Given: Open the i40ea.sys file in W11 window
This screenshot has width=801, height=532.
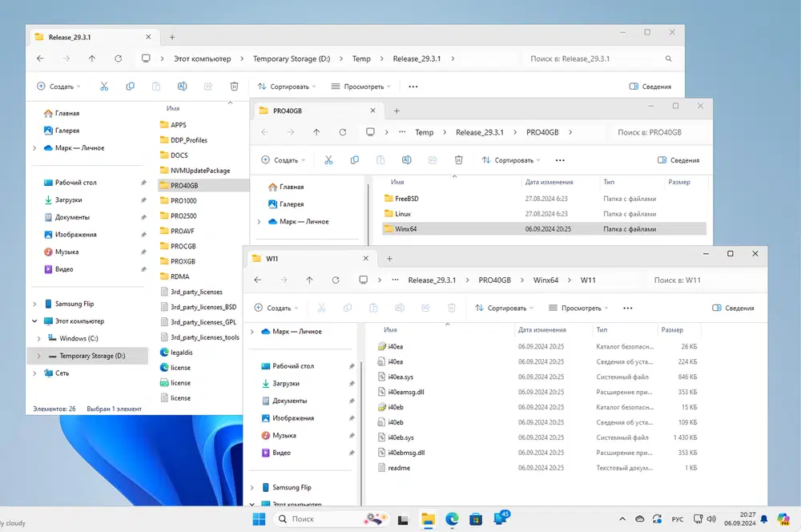Looking at the screenshot, I should pos(400,377).
